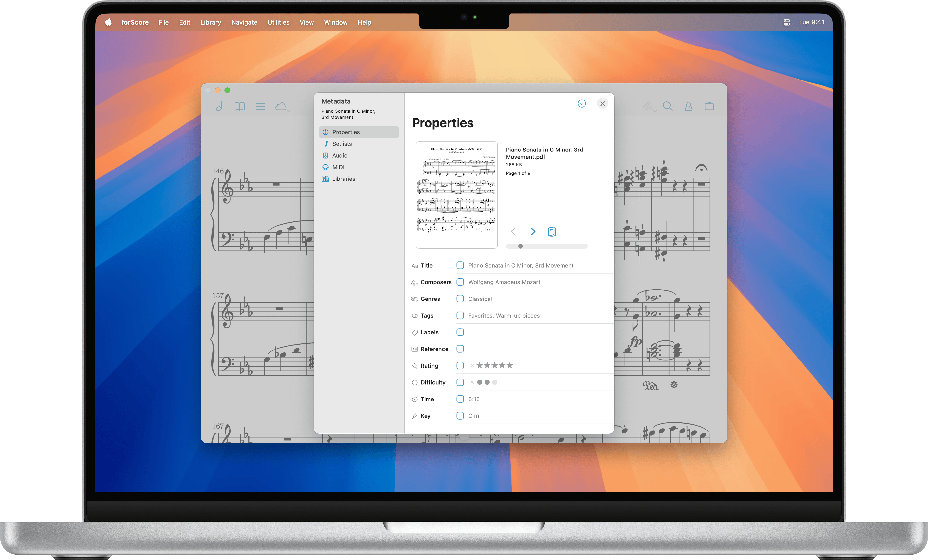
Task: Open the Tools toolbox icon
Action: pyautogui.click(x=709, y=107)
